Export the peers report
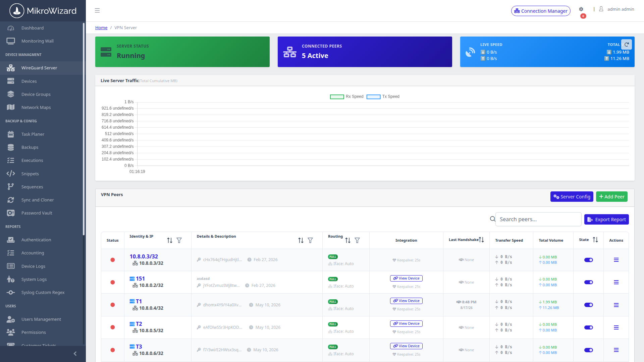644x362 pixels. pyautogui.click(x=606, y=220)
